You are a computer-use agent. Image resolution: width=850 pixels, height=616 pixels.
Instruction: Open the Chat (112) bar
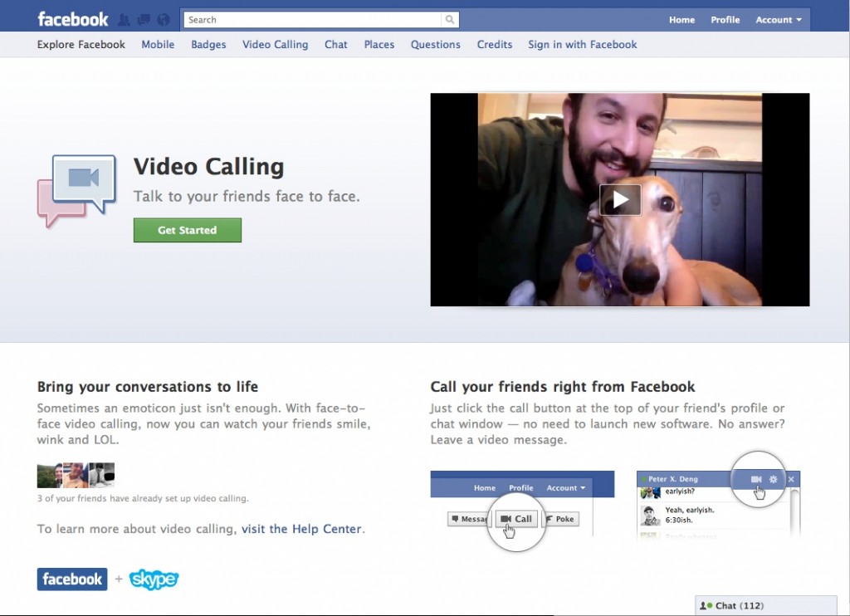[766, 606]
